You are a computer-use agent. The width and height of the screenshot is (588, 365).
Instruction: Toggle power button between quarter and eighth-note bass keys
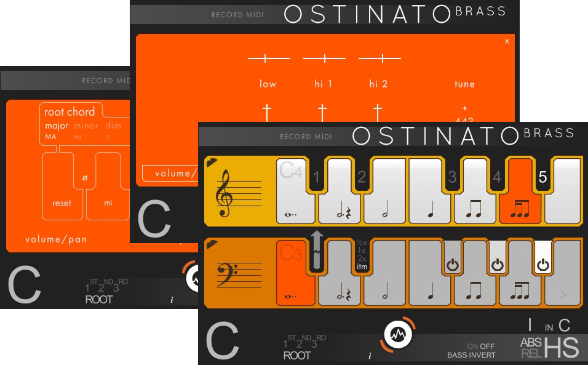453,265
